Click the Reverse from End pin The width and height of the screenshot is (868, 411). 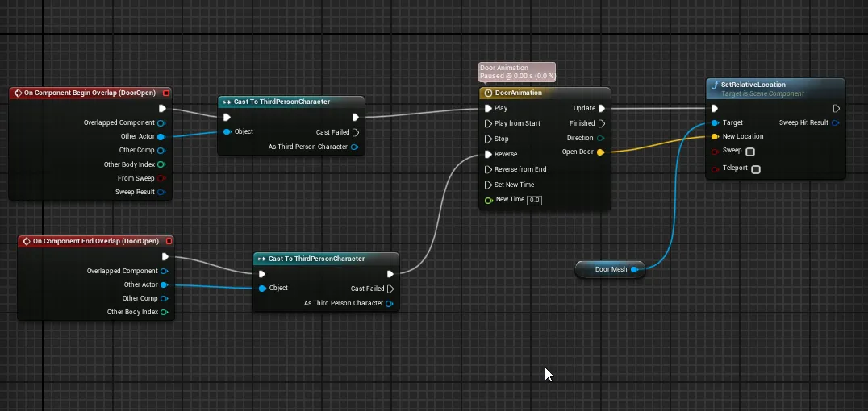click(488, 169)
